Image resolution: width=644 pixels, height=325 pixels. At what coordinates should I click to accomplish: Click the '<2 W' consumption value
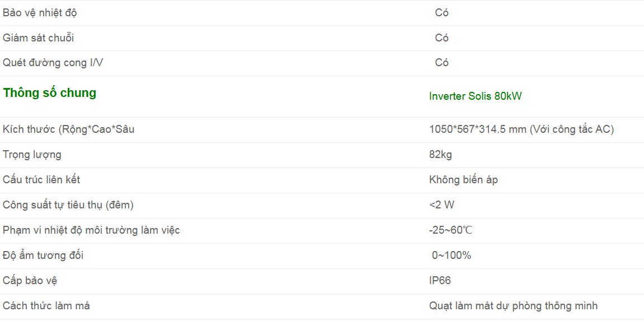tap(441, 205)
